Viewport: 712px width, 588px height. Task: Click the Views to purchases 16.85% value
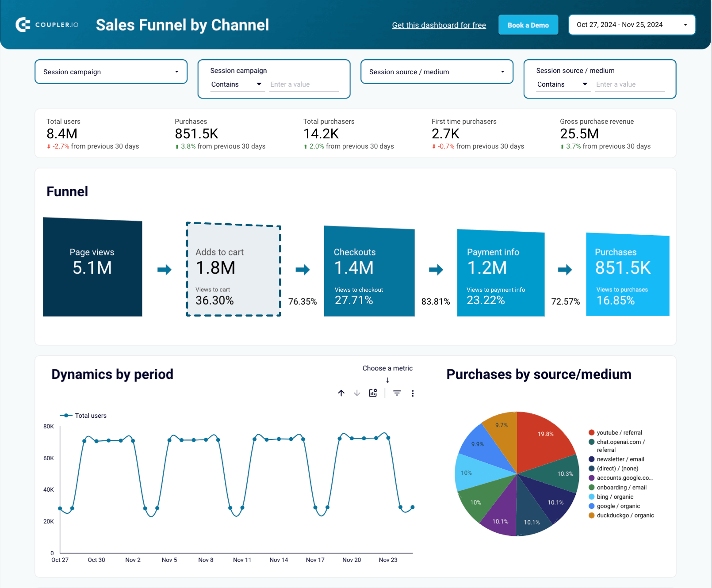click(616, 300)
